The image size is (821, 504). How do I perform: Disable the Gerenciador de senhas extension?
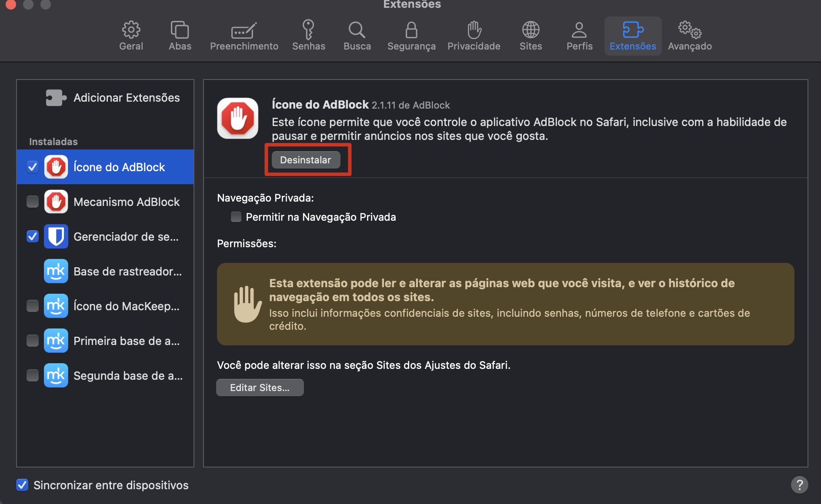pos(33,236)
